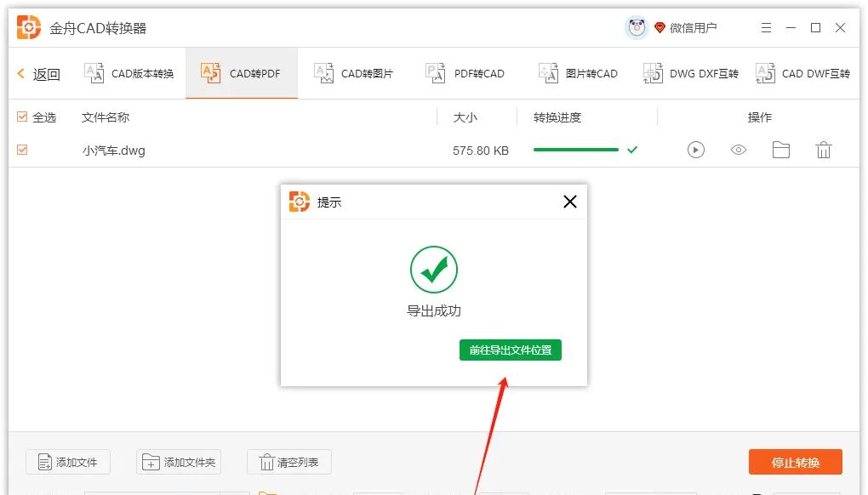Image resolution: width=868 pixels, height=495 pixels.
Task: Click the 导出成功 message text
Action: tap(434, 310)
